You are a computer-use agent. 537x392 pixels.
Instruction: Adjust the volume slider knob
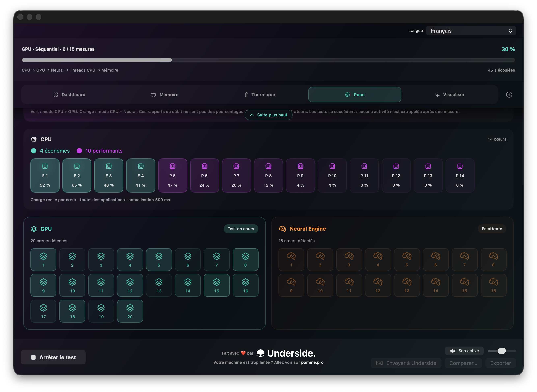(x=502, y=351)
